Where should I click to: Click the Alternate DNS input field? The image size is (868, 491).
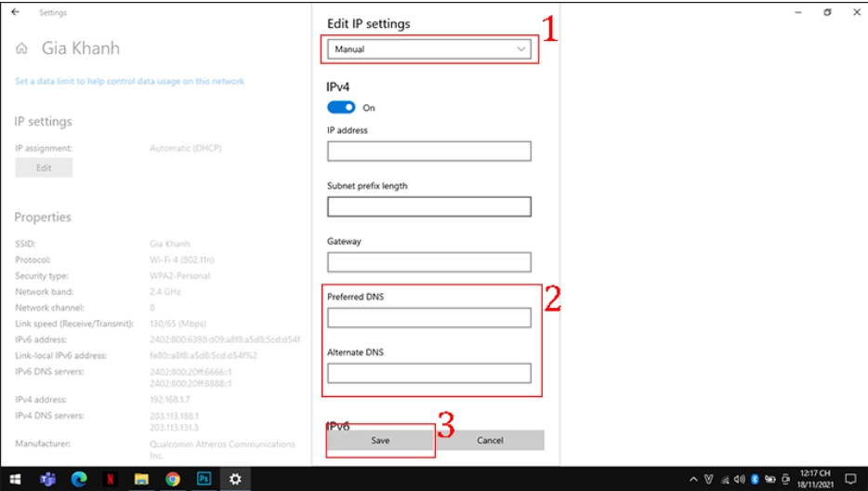pyautogui.click(x=429, y=373)
